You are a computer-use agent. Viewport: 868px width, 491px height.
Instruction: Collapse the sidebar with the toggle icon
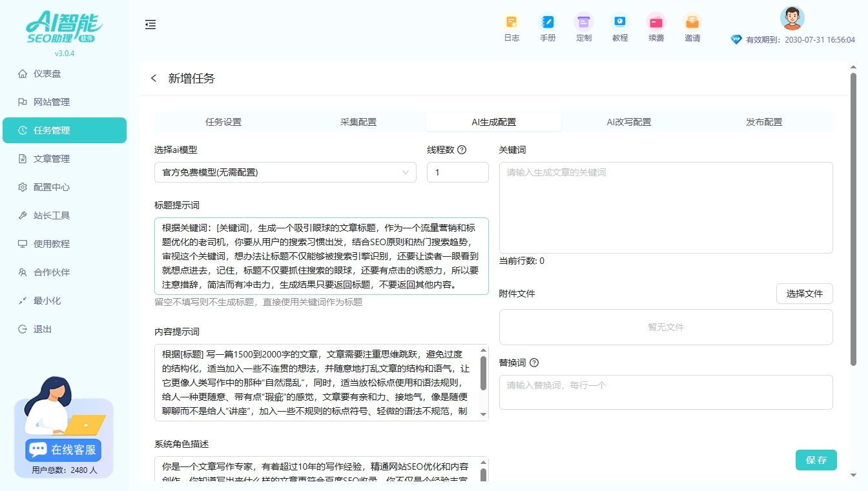(150, 25)
